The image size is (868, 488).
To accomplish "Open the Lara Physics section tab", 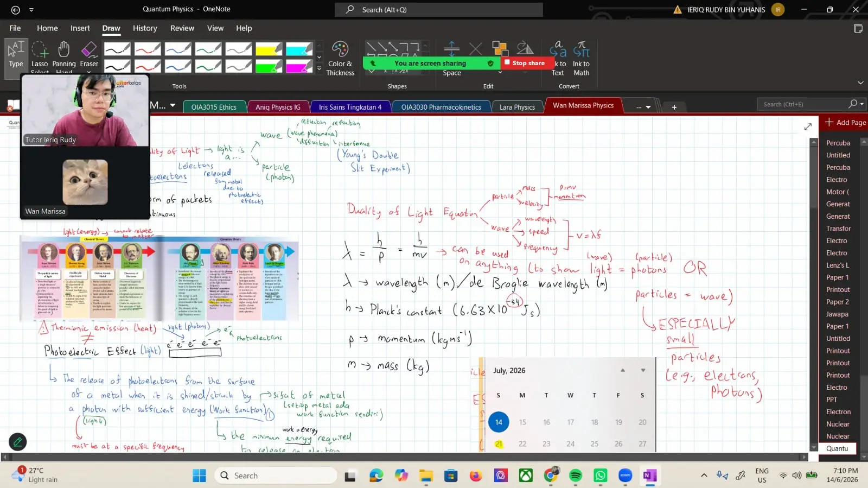I will (x=517, y=107).
